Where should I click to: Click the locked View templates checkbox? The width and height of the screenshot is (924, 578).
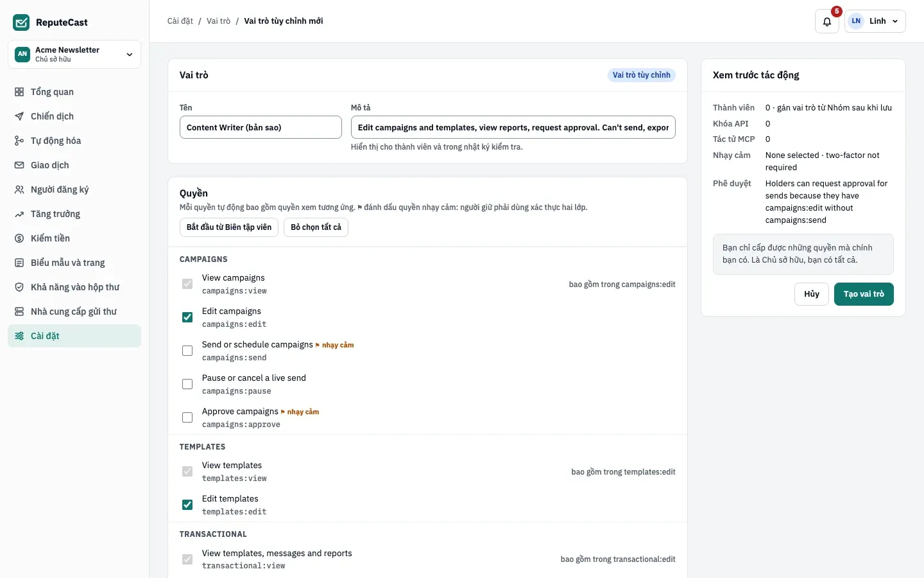click(x=187, y=471)
